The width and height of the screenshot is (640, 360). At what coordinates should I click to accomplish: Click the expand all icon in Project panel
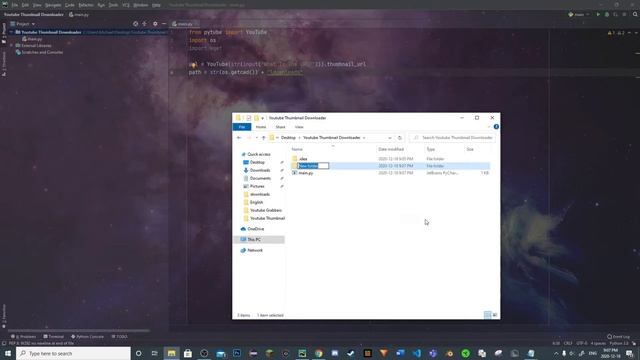click(144, 24)
